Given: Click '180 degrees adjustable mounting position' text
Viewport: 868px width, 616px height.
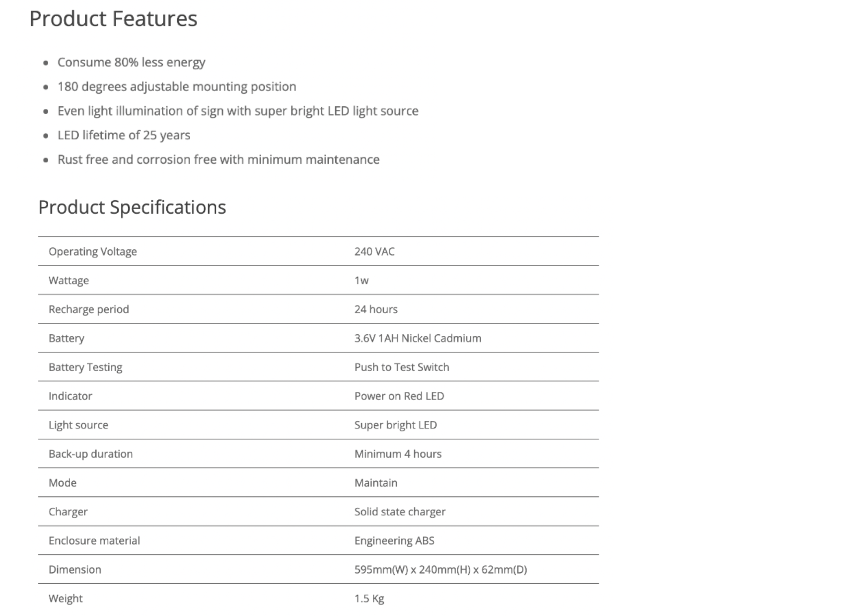Looking at the screenshot, I should pyautogui.click(x=177, y=86).
